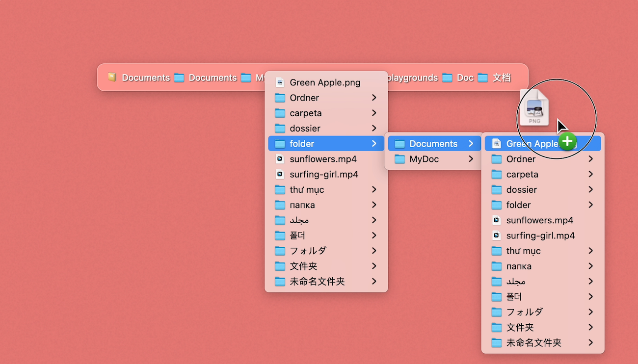Viewport: 638px width, 364px height.
Task: Expand the Ordner chevron in left menu
Action: coord(374,98)
